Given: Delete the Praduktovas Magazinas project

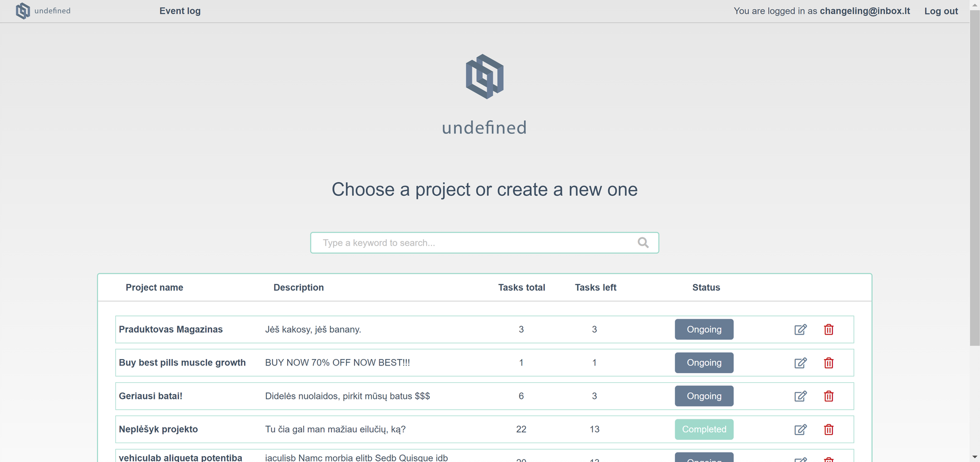Looking at the screenshot, I should [829, 329].
